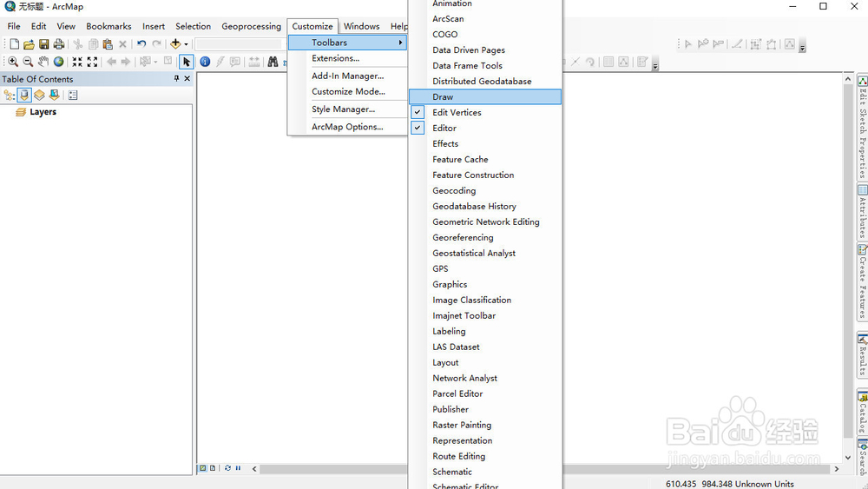
Task: Enable the Draw toolbar
Action: pyautogui.click(x=485, y=97)
